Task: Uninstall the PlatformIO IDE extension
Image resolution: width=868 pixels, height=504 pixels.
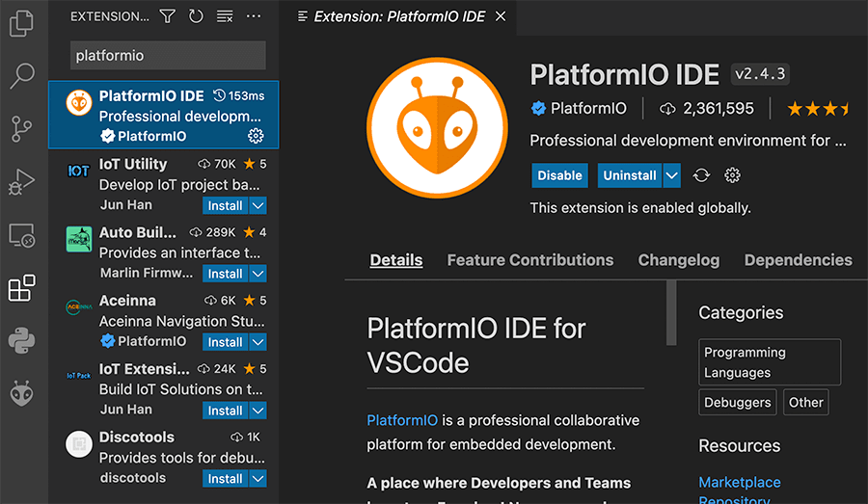Action: (630, 175)
